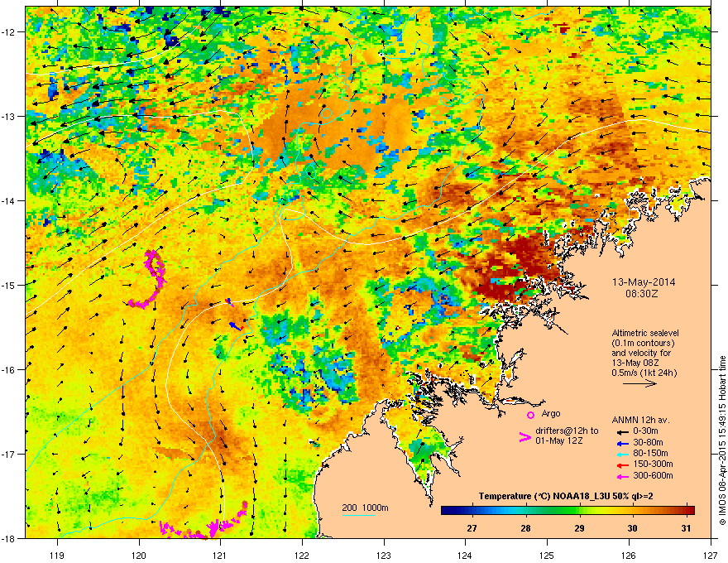Click the 'ANMN 12h av.' legend heading
The image size is (728, 563).
[x=640, y=420]
